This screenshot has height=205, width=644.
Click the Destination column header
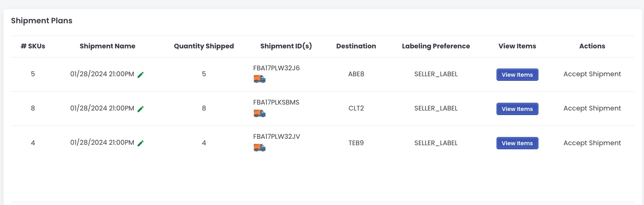[x=356, y=46]
